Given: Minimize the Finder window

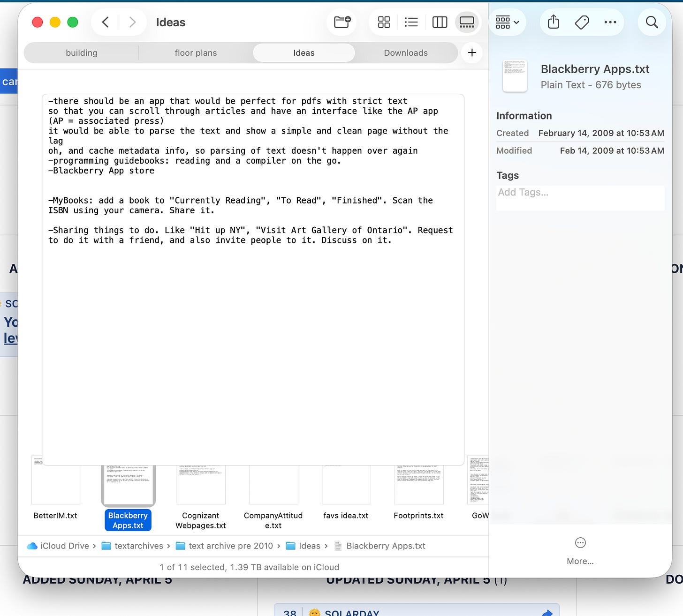Looking at the screenshot, I should [55, 22].
